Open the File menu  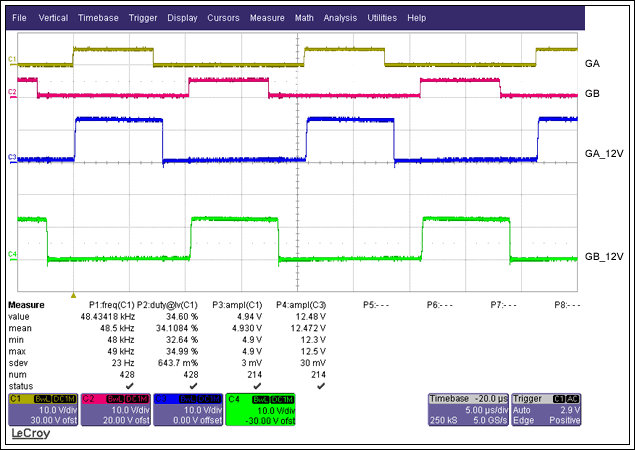pos(19,18)
